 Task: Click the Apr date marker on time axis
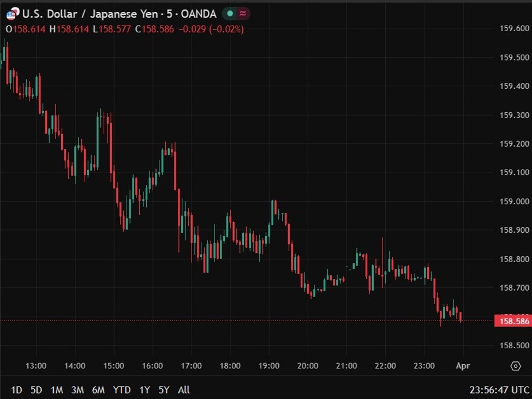click(462, 366)
